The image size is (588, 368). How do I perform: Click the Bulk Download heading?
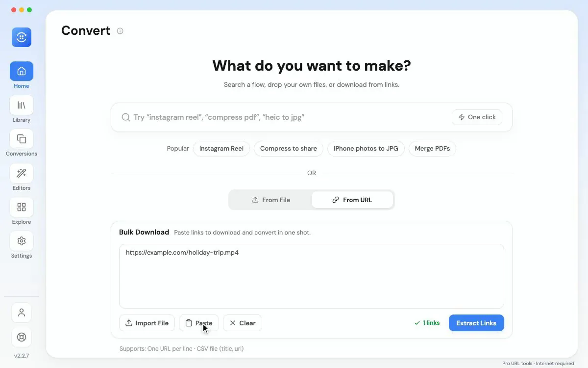(x=144, y=232)
